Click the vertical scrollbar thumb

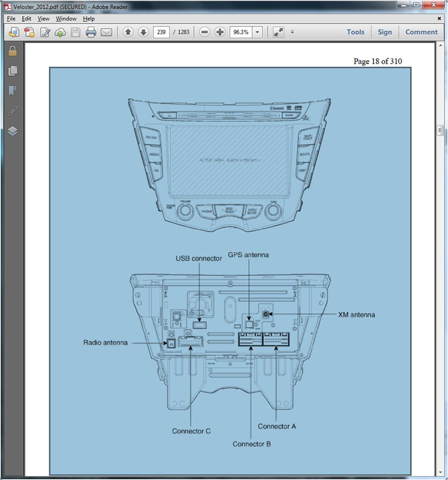click(440, 131)
